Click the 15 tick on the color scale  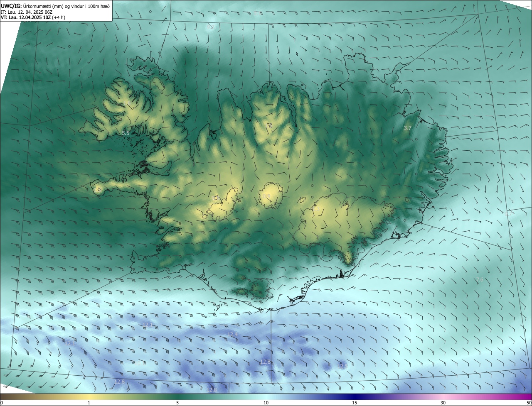tap(355, 403)
